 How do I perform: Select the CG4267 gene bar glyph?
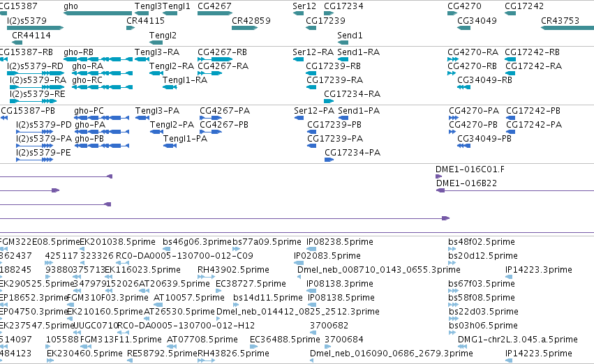click(215, 13)
